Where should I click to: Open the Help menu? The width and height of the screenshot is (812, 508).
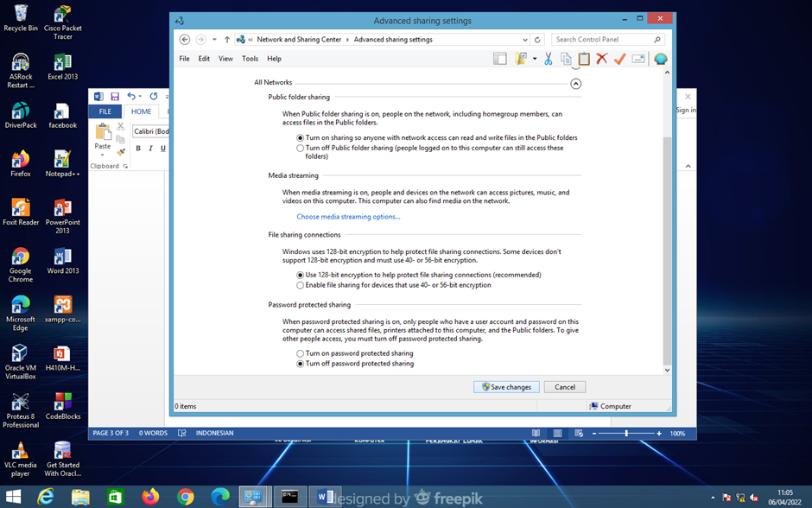274,59
